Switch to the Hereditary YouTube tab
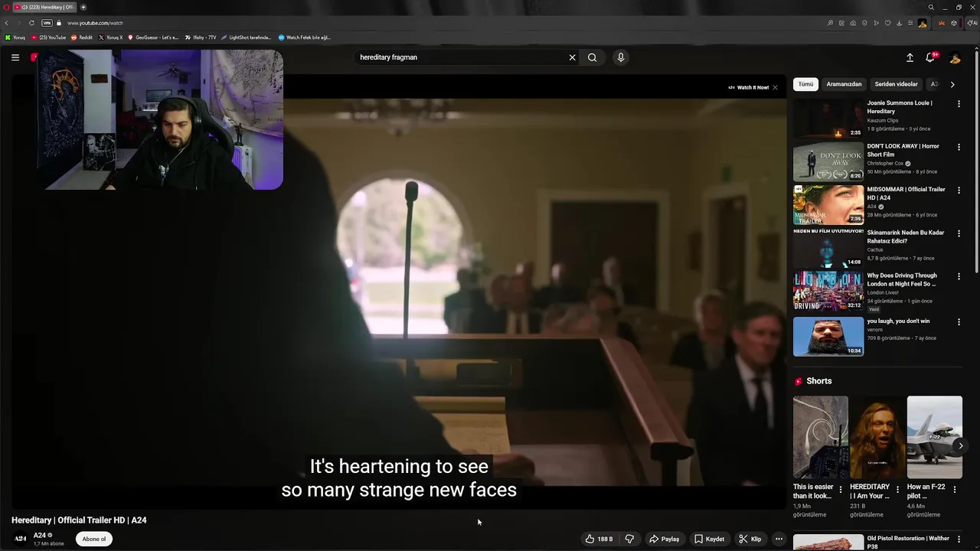 coord(44,7)
